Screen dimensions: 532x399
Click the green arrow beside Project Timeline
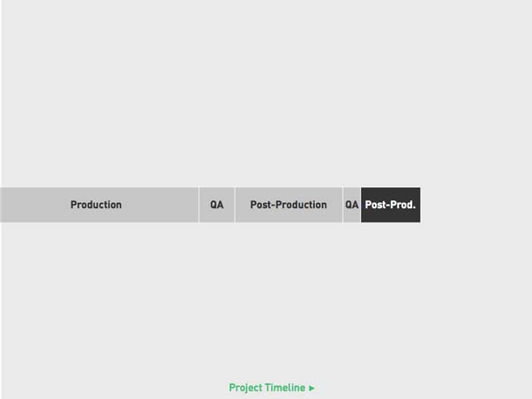coord(311,388)
